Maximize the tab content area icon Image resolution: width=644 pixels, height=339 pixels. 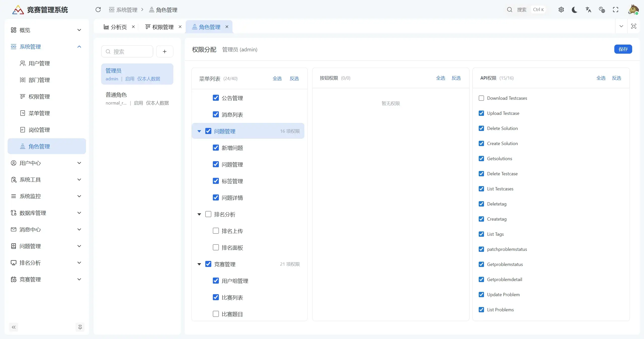[x=633, y=26]
